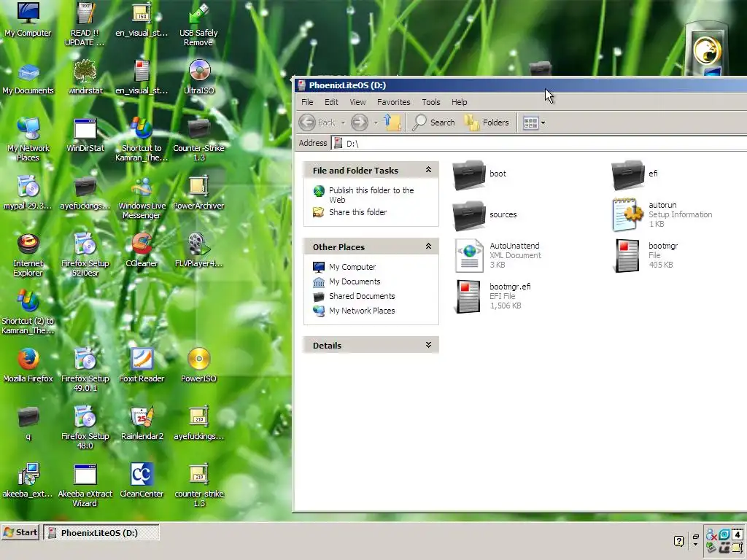Open the Forward history dropdown arrow
Viewport: 747px width, 560px height.
coord(376,122)
